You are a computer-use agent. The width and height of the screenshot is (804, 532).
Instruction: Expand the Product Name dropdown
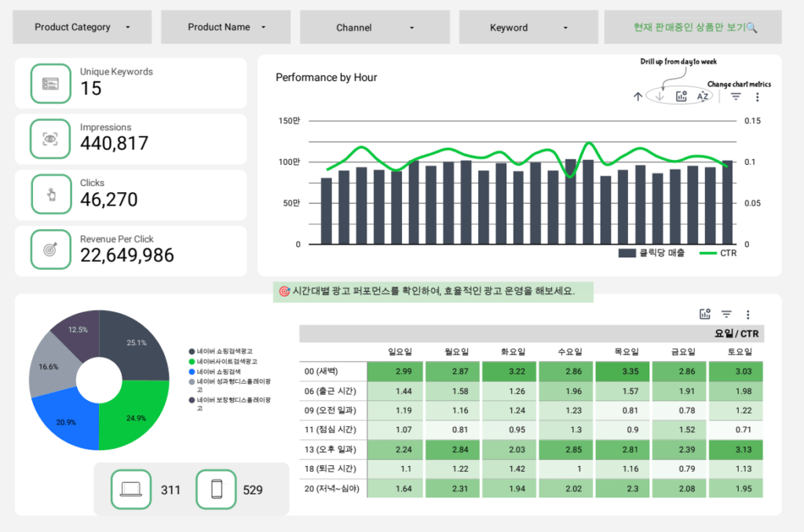point(225,27)
